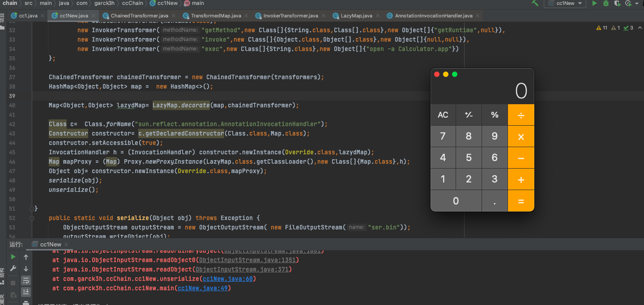Rerun cc1New in the Run panel

click(13, 257)
